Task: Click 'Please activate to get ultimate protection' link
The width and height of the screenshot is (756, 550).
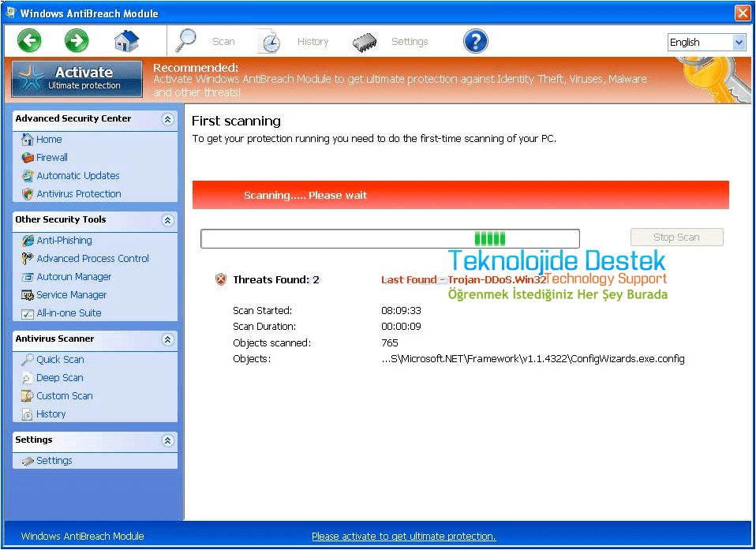Action: click(404, 537)
